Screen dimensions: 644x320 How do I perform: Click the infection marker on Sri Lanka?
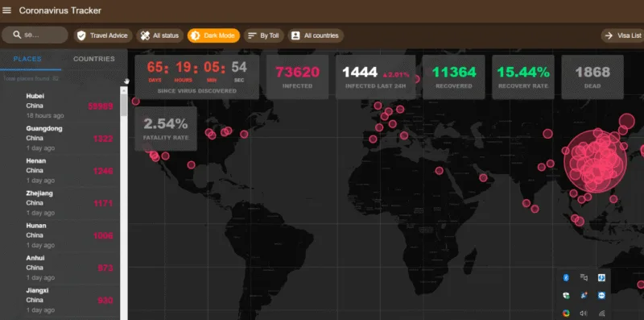(x=535, y=209)
